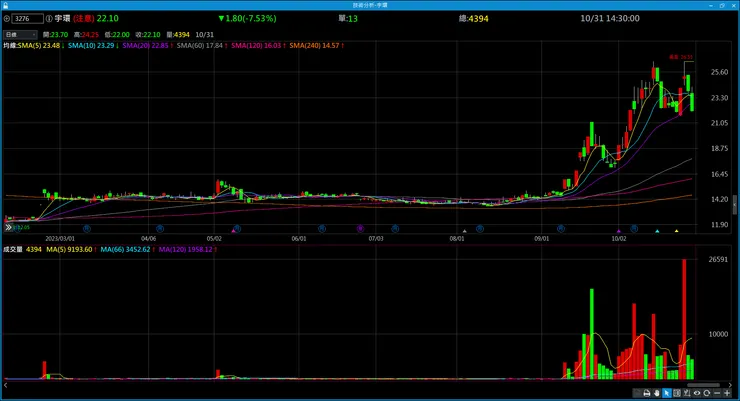The height and width of the screenshot is (401, 740).
Task: Click the lock icon in title bar
Action: tap(5, 5)
